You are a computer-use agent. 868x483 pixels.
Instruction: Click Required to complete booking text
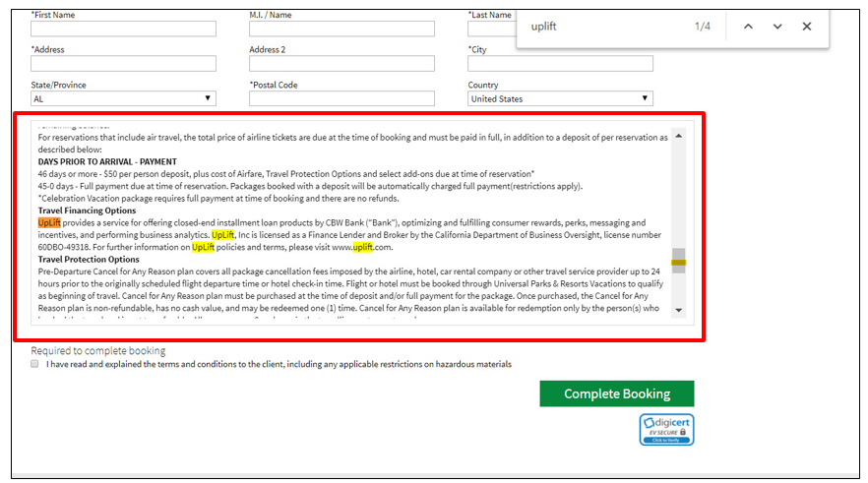click(98, 351)
